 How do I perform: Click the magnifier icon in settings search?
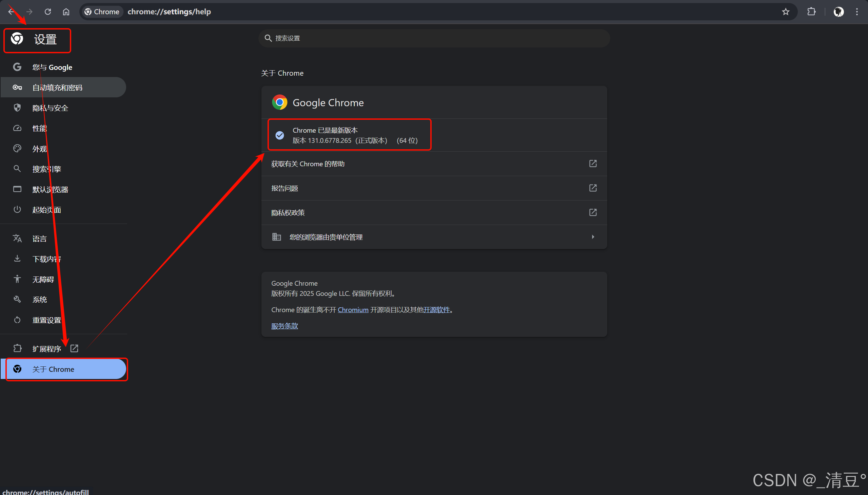268,38
